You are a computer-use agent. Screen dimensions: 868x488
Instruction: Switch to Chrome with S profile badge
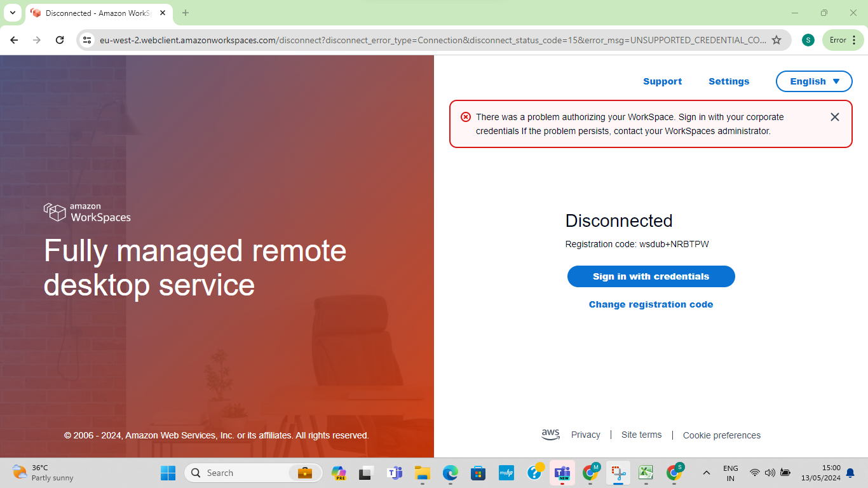pos(674,473)
